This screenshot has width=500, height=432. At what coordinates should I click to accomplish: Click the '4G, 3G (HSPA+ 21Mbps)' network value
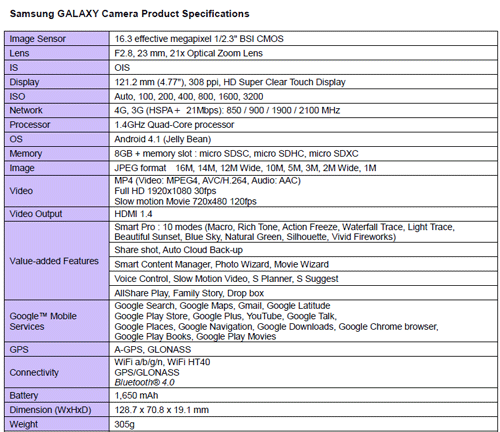(227, 110)
